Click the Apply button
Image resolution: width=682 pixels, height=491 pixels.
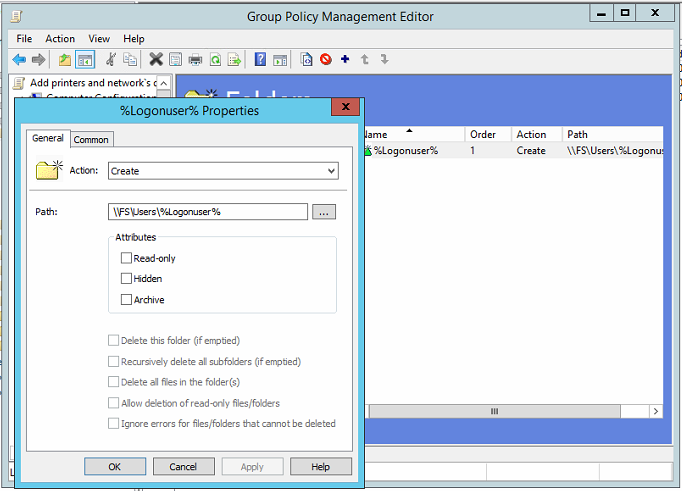(x=252, y=467)
